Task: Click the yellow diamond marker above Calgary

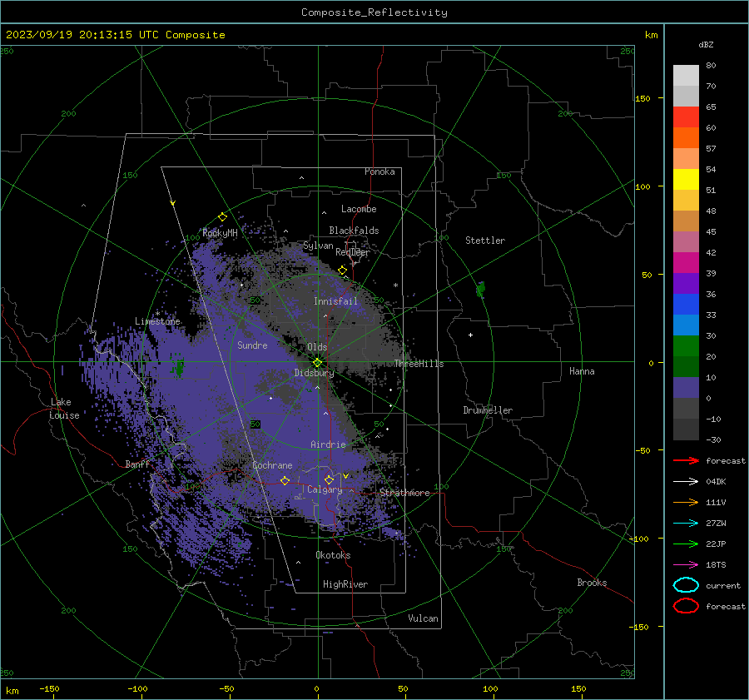Action: tap(329, 479)
